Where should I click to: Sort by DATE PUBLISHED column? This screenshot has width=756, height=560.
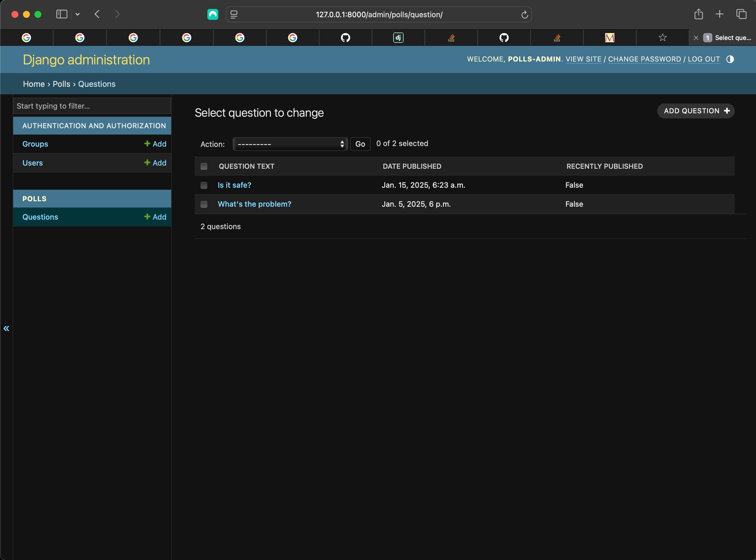point(412,166)
